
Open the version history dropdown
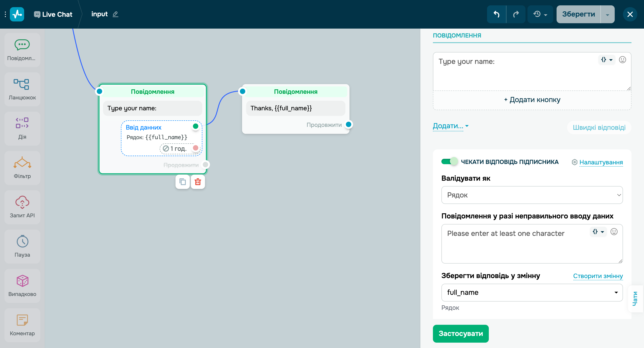[540, 14]
